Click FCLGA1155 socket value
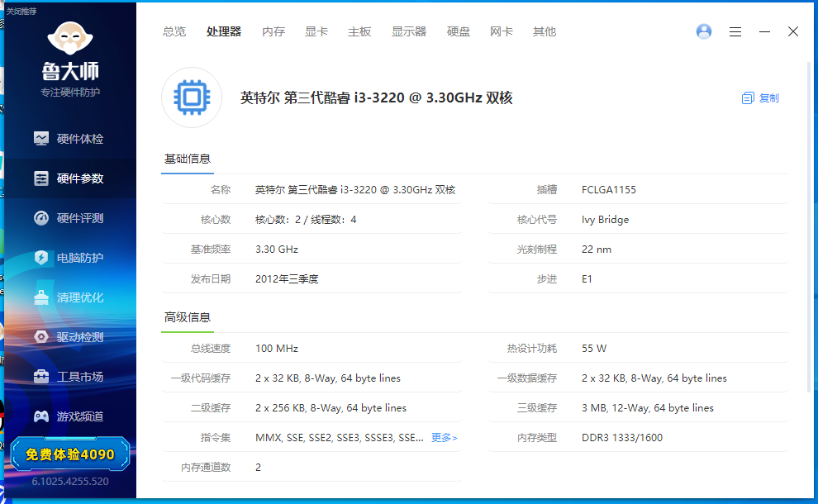Image resolution: width=818 pixels, height=504 pixels. (x=609, y=190)
